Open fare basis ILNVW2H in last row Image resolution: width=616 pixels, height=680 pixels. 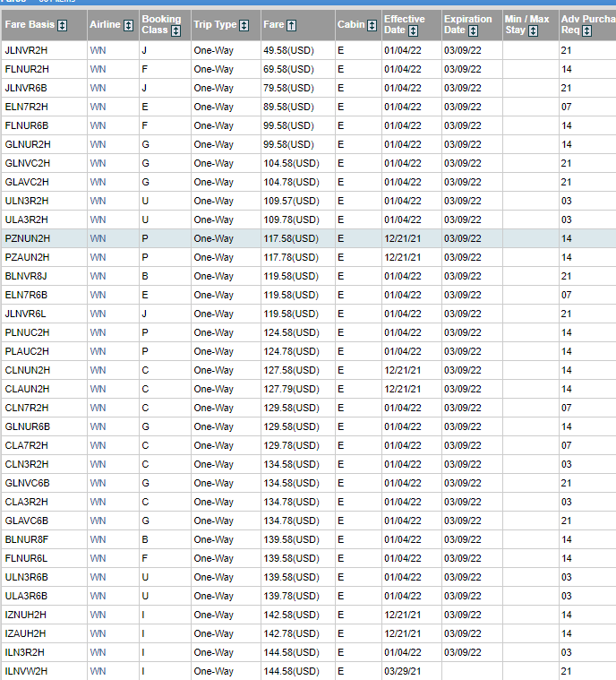coord(27,671)
